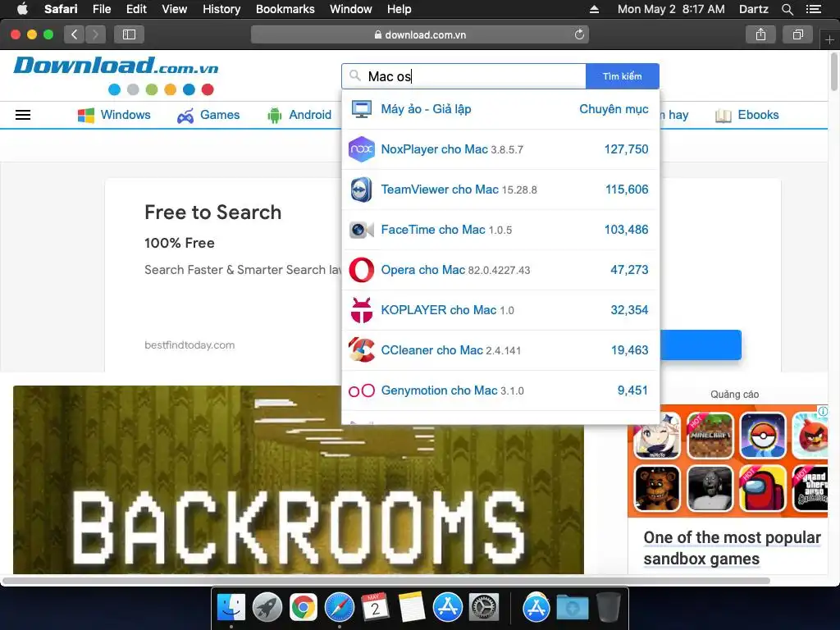This screenshot has width=840, height=630.
Task: Click the Ebooks book icon
Action: [x=724, y=116]
